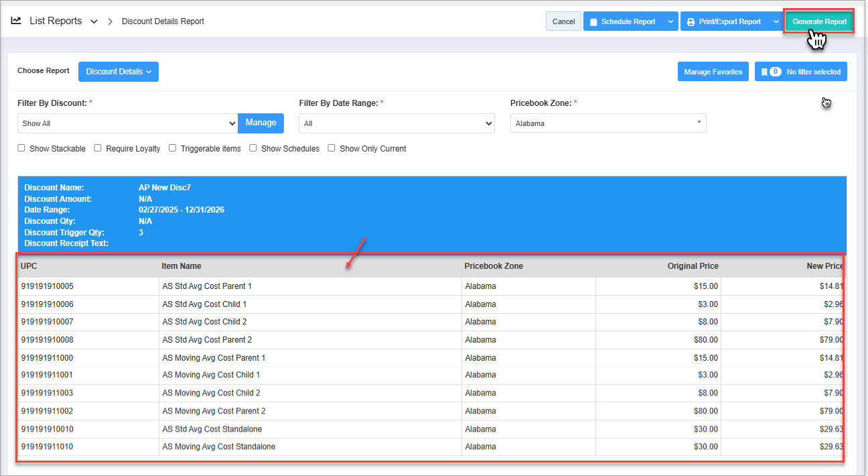
Task: Open the Discount Details report chooser
Action: coord(119,72)
